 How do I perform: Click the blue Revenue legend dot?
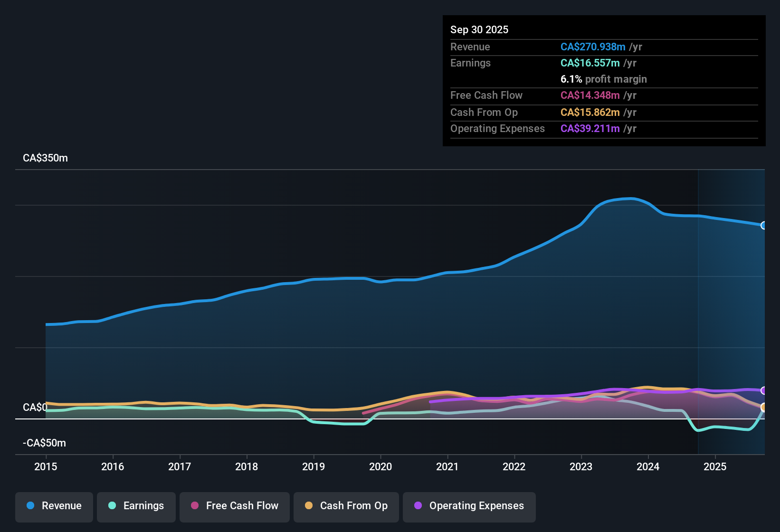point(30,506)
